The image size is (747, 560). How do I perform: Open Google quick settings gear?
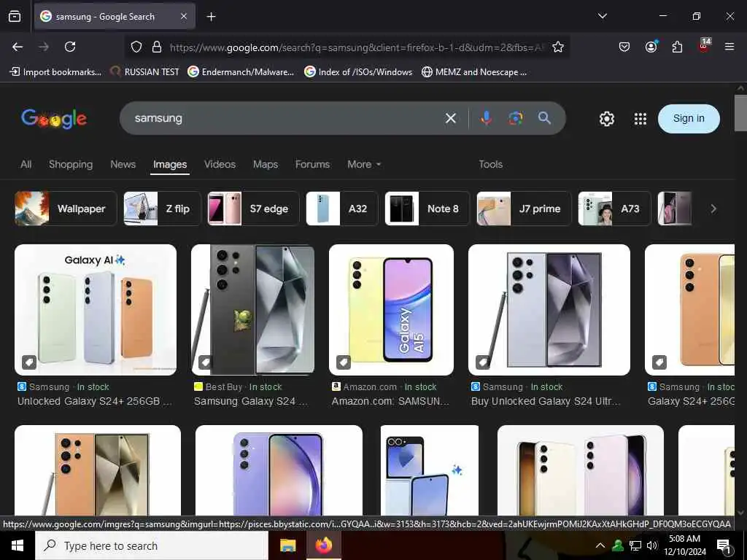coord(606,119)
